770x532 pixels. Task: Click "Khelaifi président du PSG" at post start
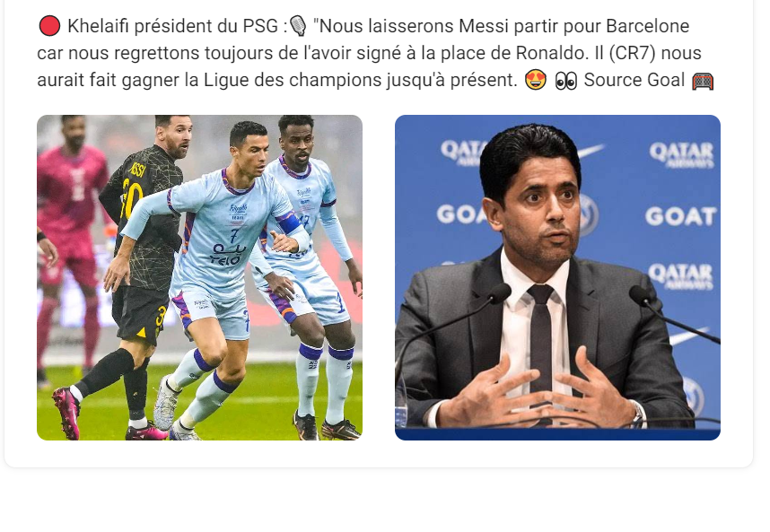coord(173,26)
